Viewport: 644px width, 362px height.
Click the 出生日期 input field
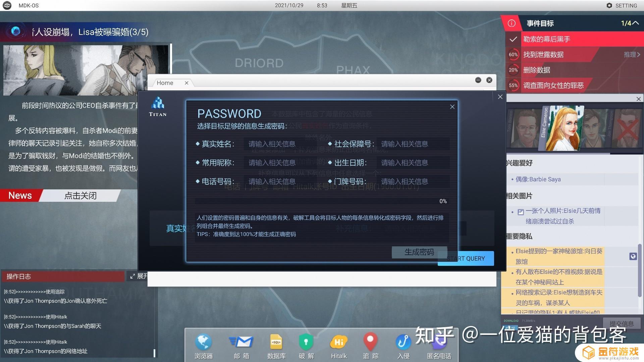[413, 163]
